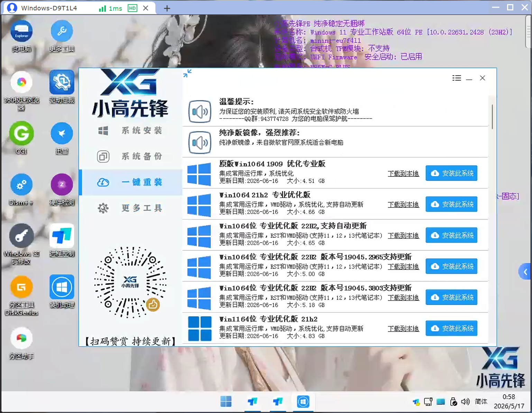Download Win10 19045.2965 image to local
Viewport: 532px width, 413px height.
403,267
